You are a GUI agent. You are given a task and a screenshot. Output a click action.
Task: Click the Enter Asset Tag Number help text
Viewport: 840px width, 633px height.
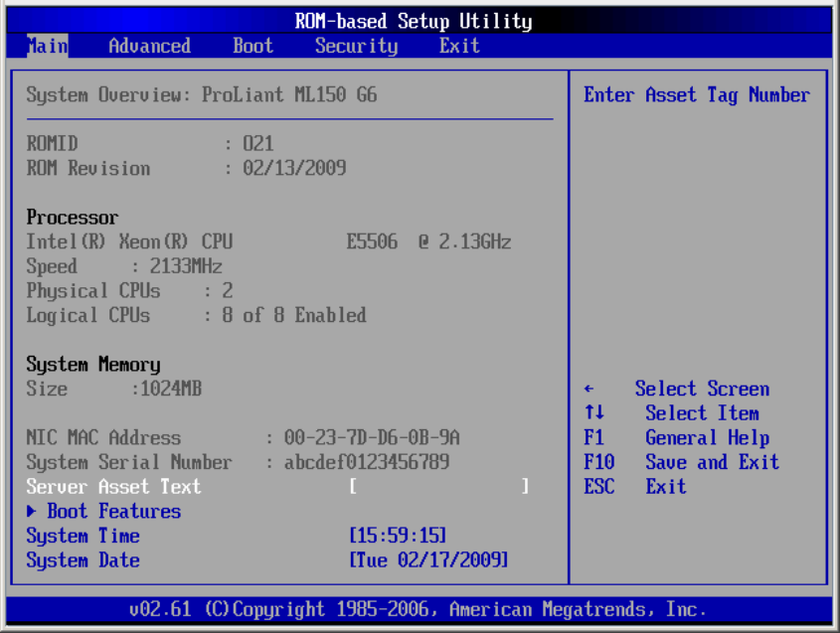(x=697, y=95)
